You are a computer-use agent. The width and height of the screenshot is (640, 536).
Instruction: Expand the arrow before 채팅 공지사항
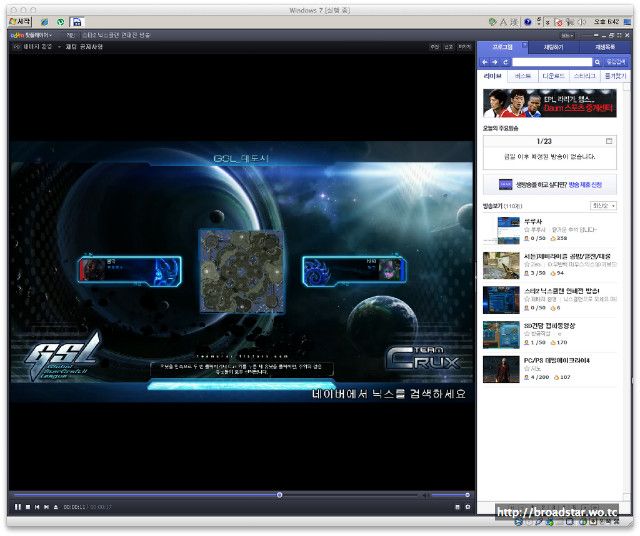pos(59,47)
